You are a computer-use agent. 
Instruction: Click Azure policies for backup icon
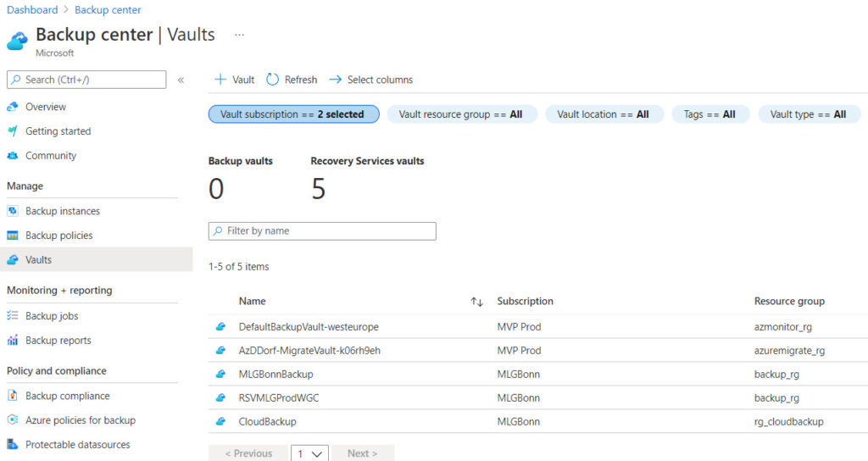click(x=13, y=420)
